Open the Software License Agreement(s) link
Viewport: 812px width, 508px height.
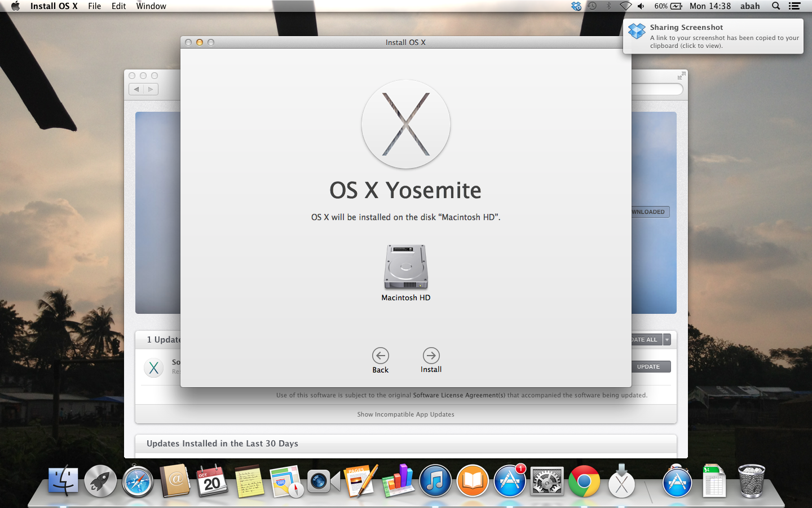click(x=459, y=395)
